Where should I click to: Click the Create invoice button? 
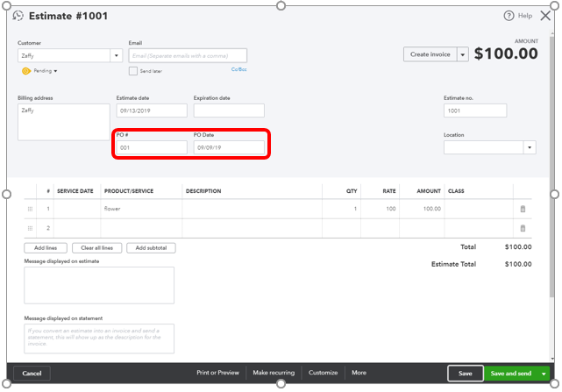point(430,54)
